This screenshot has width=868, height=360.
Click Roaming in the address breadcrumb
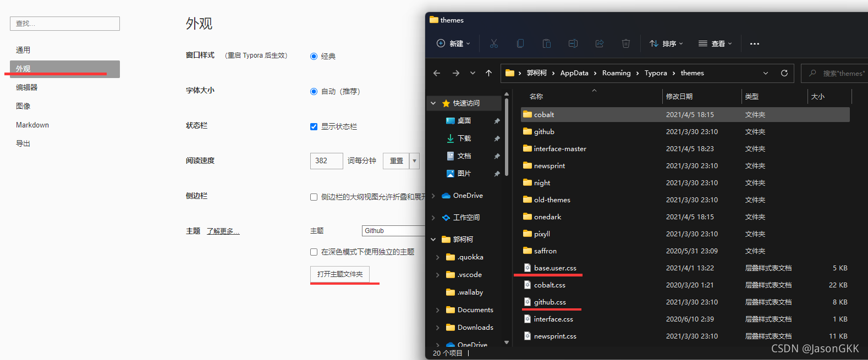tap(616, 73)
